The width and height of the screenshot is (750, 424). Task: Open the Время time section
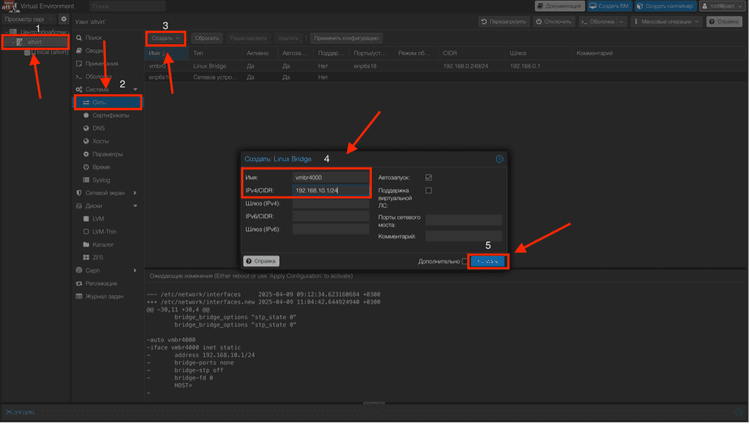coord(101,167)
